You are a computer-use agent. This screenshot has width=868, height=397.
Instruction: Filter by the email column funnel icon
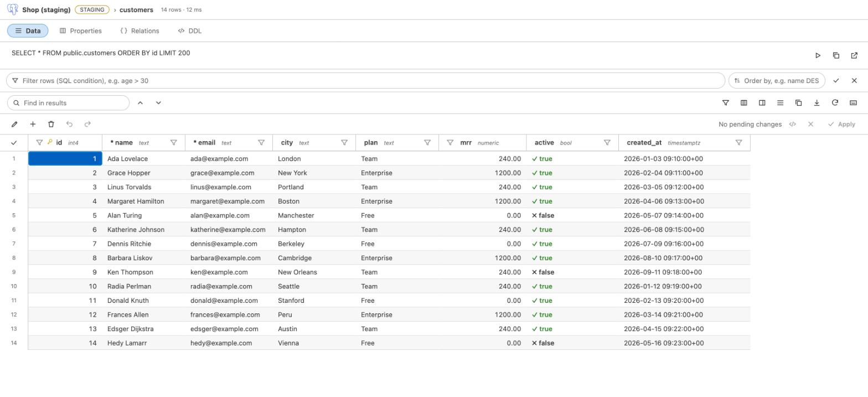coord(261,143)
